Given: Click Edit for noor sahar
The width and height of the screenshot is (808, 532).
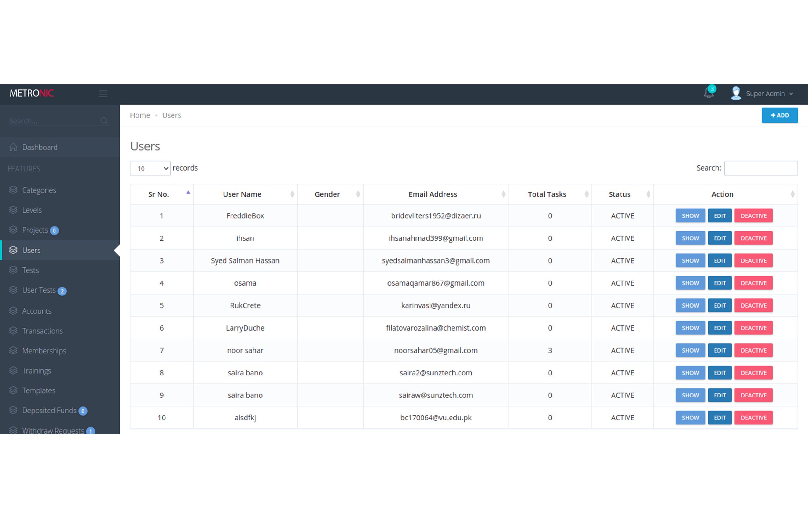Looking at the screenshot, I should pyautogui.click(x=719, y=351).
